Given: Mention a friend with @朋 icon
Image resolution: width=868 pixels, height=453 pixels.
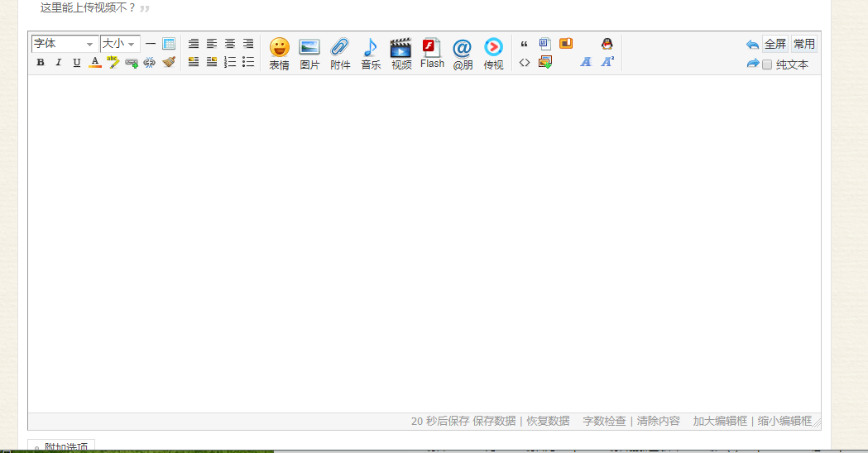Looking at the screenshot, I should [x=463, y=53].
